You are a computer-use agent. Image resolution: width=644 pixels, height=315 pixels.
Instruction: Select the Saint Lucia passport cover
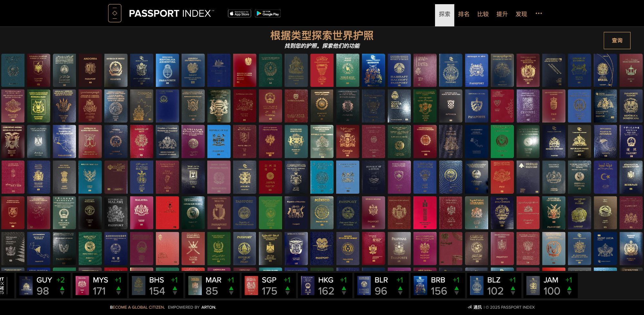tap(605, 249)
